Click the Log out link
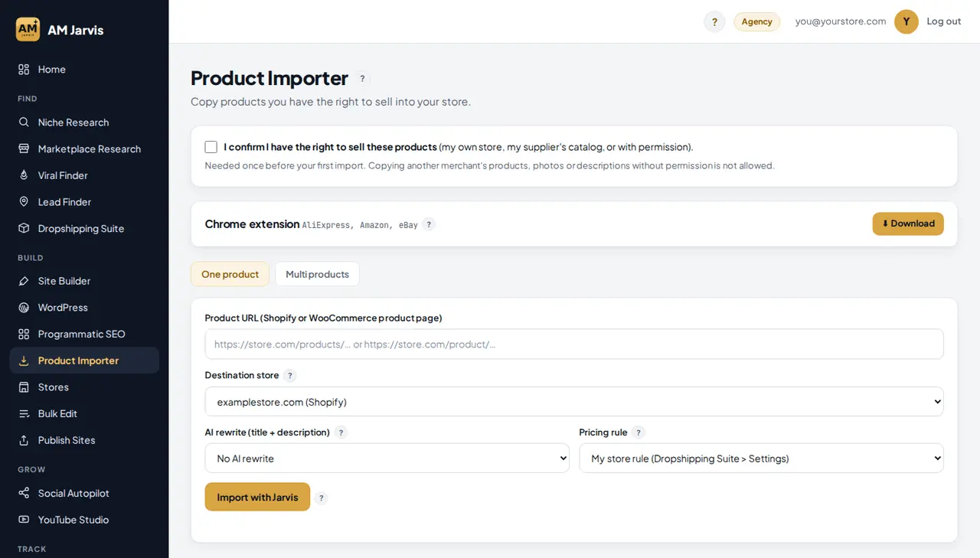Screen dimensions: 980x558 pos(944,21)
